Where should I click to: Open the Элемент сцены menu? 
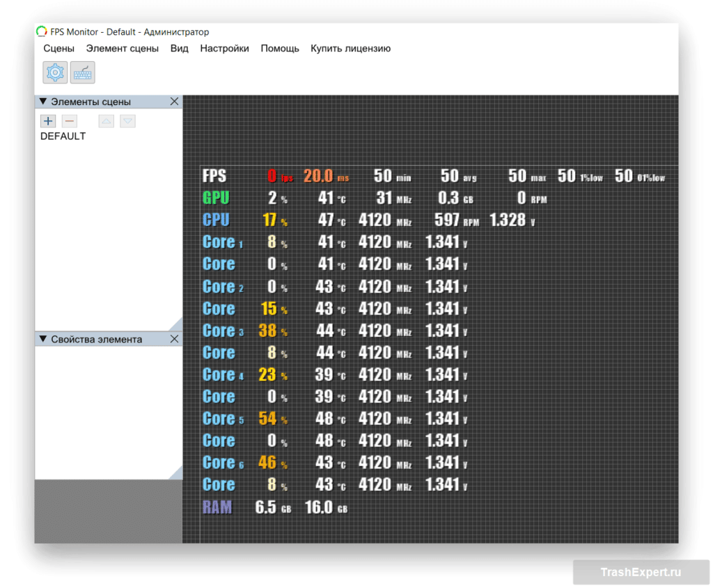pos(122,49)
